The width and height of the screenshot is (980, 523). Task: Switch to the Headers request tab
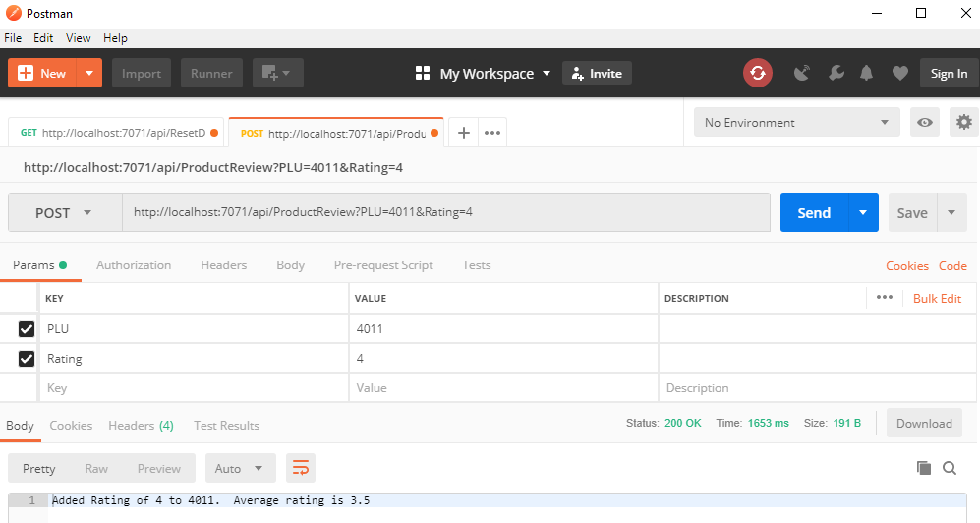coord(224,265)
